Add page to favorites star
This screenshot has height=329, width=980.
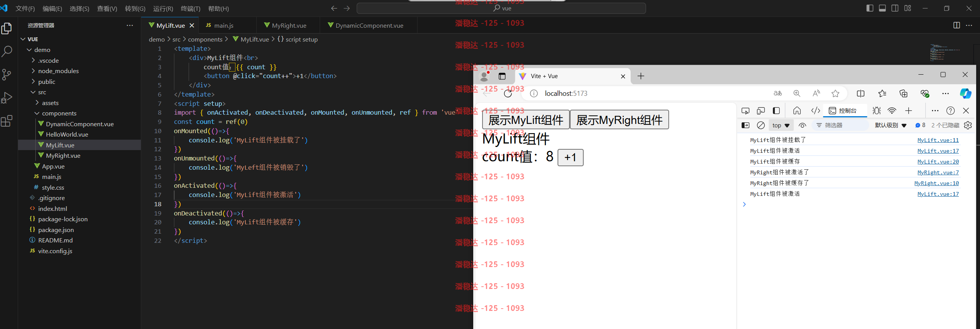[x=835, y=94]
